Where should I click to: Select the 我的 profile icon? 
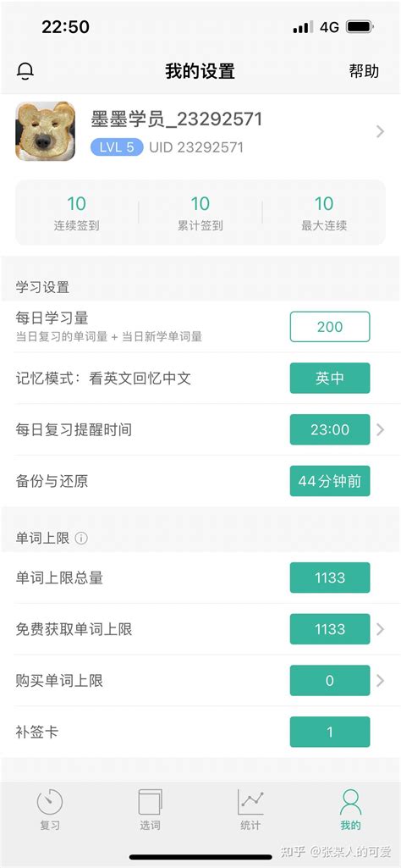(x=351, y=802)
